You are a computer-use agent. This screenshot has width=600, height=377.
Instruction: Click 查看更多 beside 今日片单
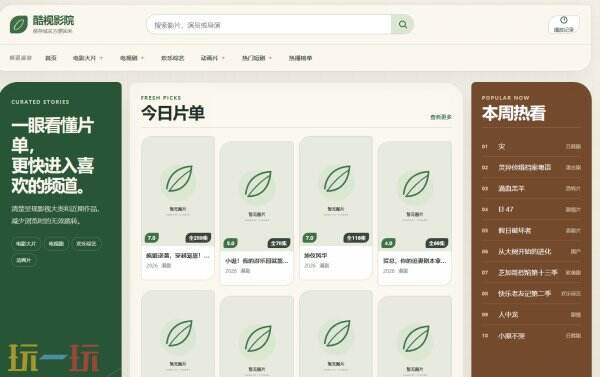click(x=441, y=117)
